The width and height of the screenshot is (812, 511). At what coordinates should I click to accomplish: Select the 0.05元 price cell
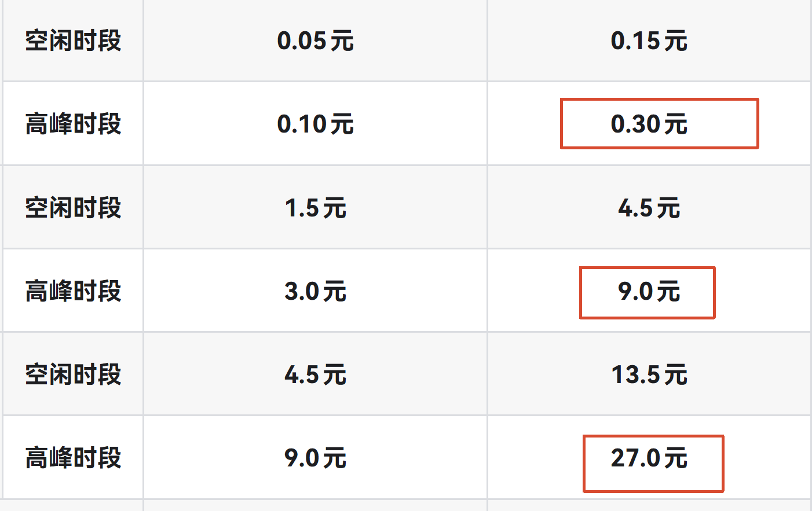pos(315,41)
